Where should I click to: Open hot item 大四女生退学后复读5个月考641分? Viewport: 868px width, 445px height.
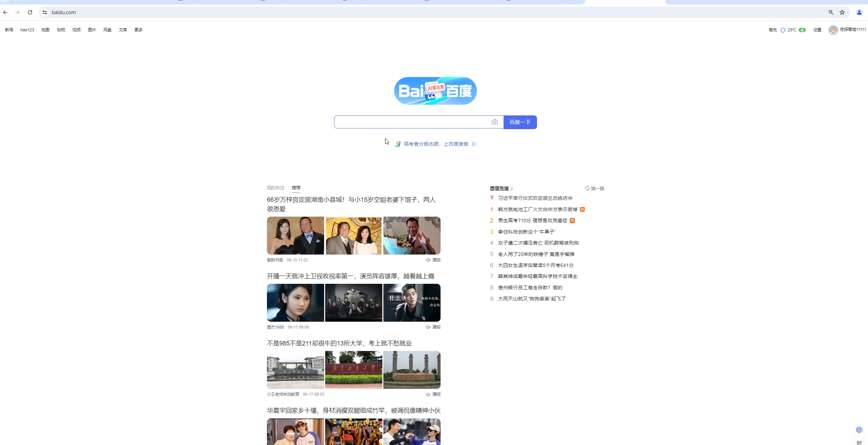[536, 265]
